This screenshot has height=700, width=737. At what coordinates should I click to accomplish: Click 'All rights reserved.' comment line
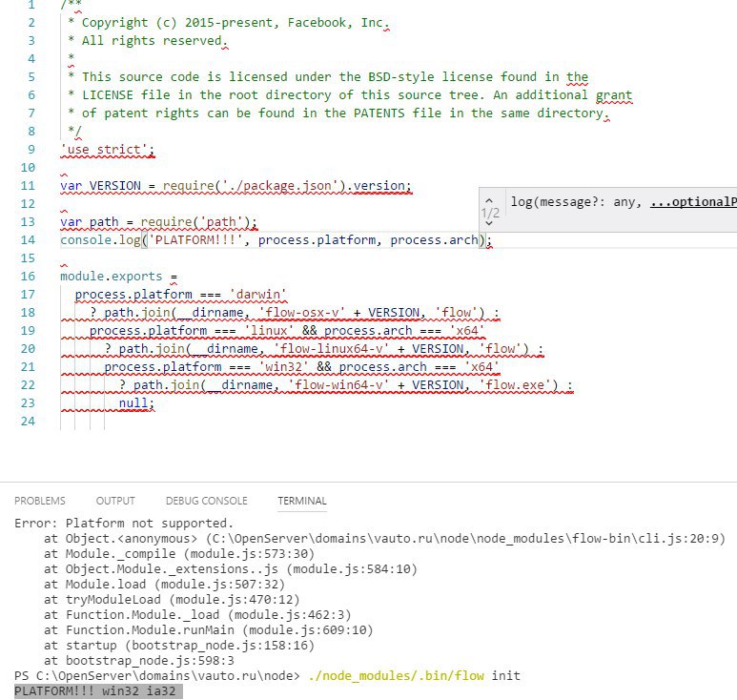[x=154, y=41]
